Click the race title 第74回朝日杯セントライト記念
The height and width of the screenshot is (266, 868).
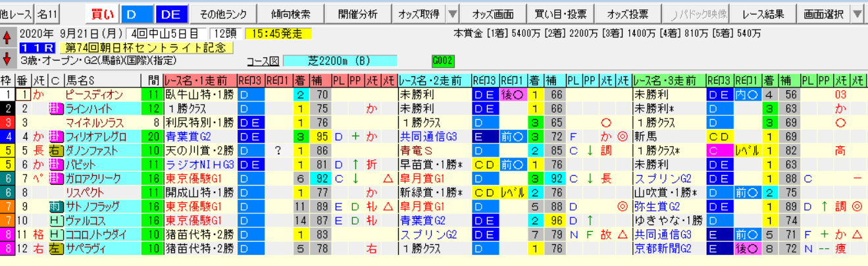click(x=146, y=48)
